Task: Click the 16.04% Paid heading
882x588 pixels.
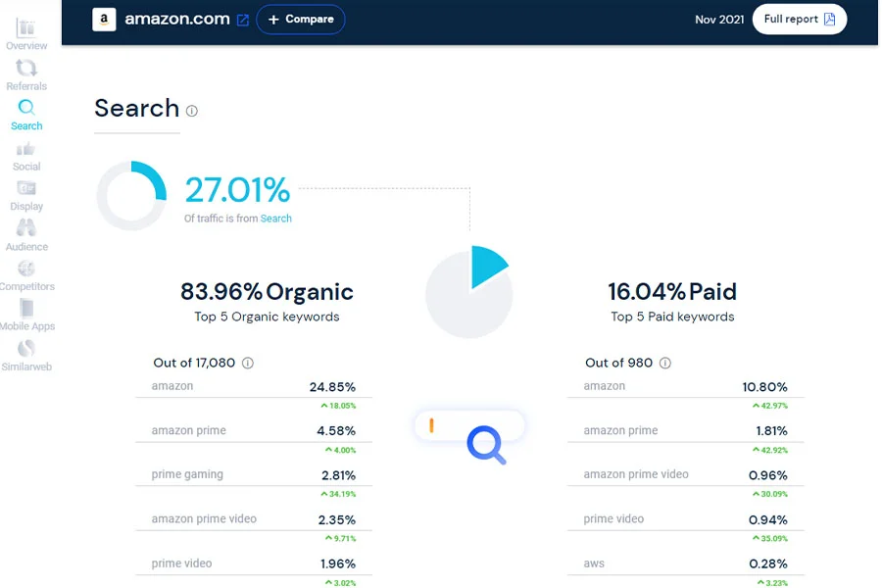Action: coord(672,292)
